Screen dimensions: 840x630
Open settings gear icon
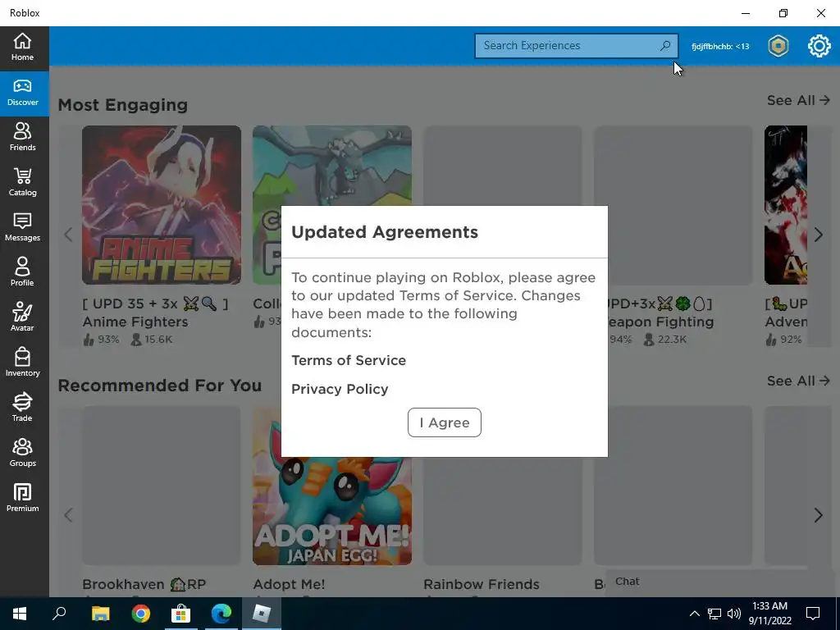point(819,46)
